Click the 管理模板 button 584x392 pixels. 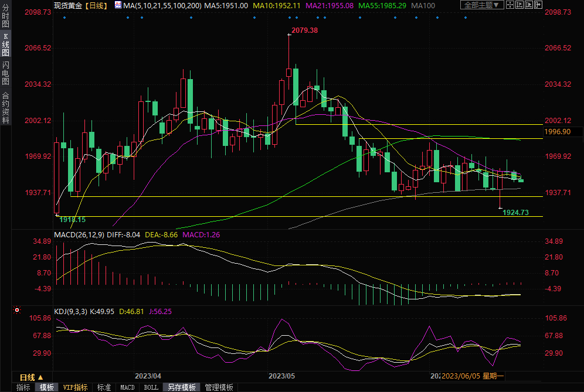(218, 387)
